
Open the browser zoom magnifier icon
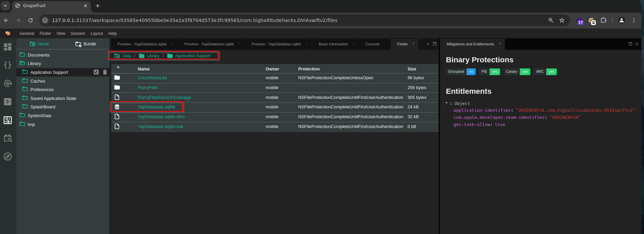(x=551, y=20)
